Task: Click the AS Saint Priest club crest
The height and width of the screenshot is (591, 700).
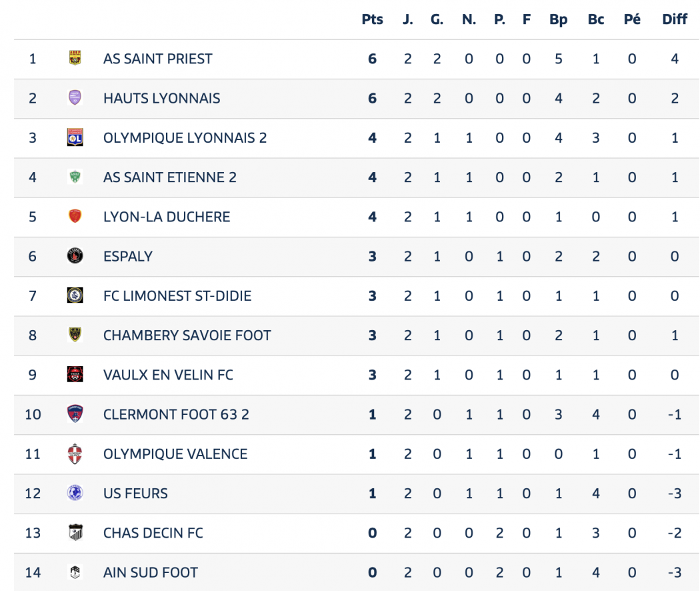Action: tap(75, 59)
